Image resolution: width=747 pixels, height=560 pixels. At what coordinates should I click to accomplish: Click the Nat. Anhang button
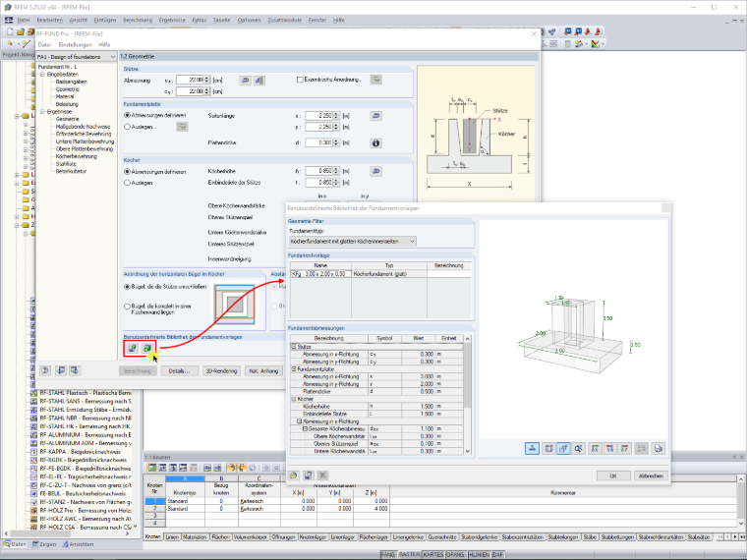point(263,371)
